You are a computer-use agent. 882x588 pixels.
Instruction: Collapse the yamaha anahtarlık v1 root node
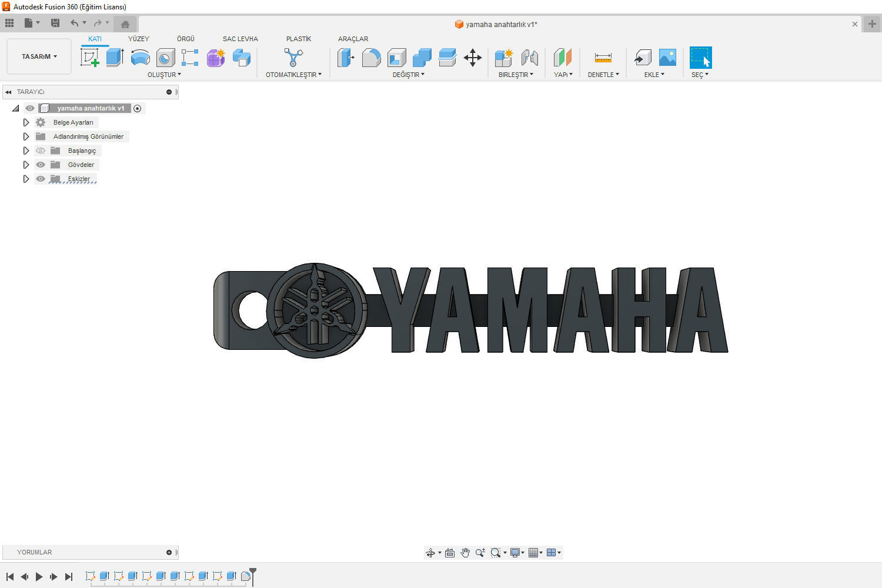click(x=16, y=108)
